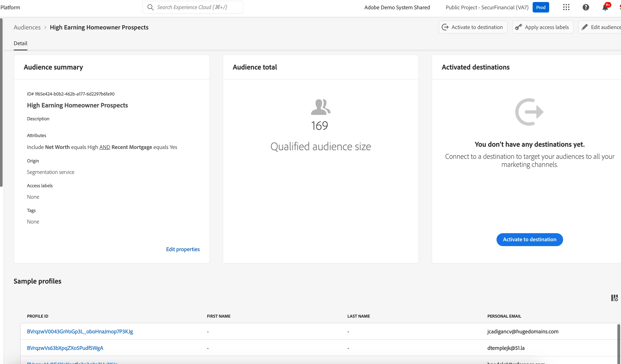Click Adobe Demo System Shared organization name

click(x=397, y=7)
